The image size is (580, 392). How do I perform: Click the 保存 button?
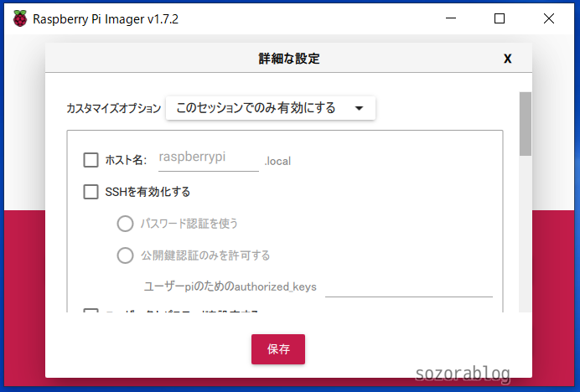tap(278, 349)
